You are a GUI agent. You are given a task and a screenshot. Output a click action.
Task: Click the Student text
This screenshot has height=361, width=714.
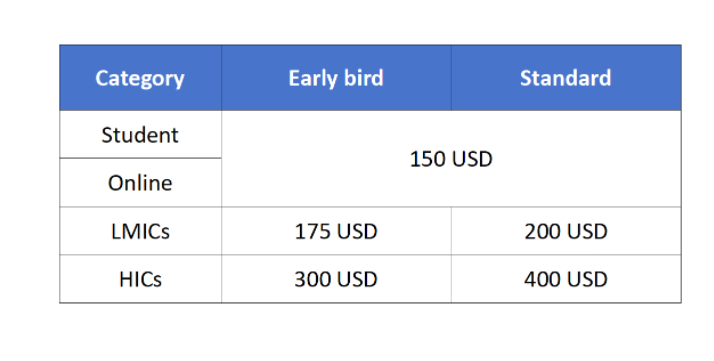pyautogui.click(x=140, y=135)
